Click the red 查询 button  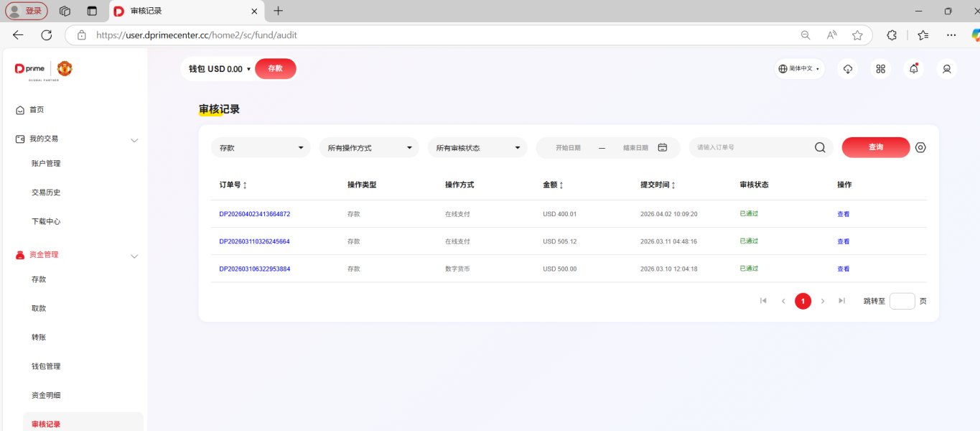pyautogui.click(x=876, y=147)
